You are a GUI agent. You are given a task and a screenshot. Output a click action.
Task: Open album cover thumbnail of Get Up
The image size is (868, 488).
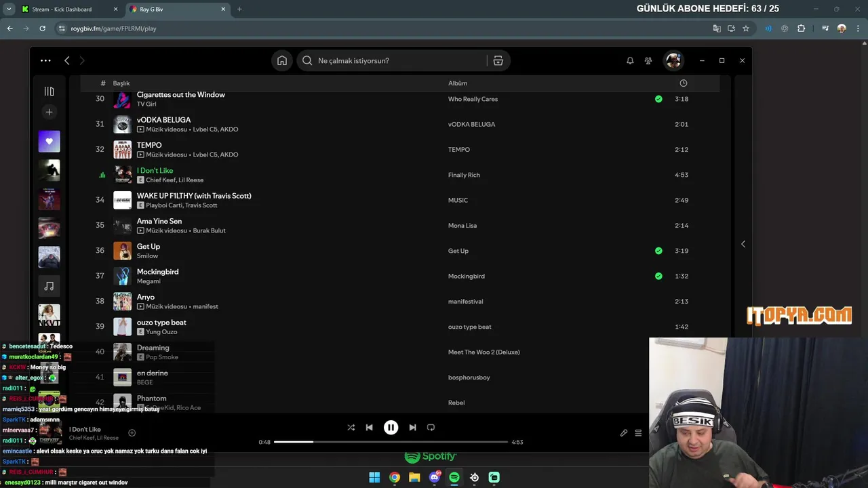pyautogui.click(x=122, y=251)
